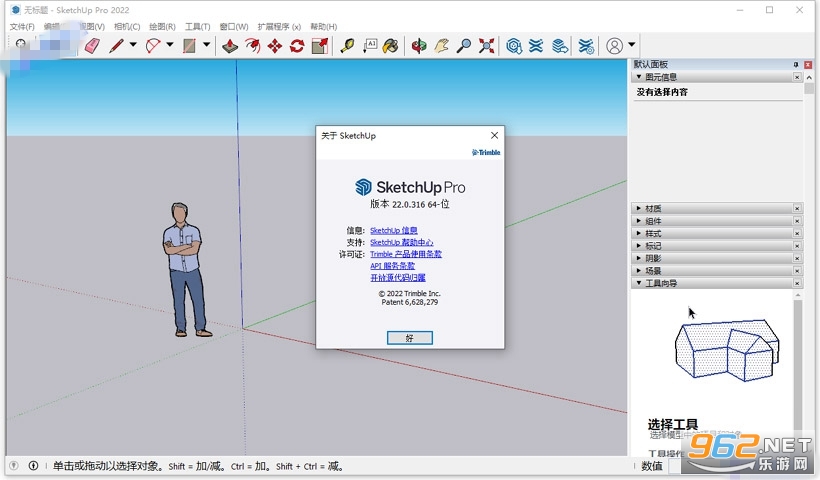Click the status bar info icon
This screenshot has width=820, height=480.
(33, 465)
